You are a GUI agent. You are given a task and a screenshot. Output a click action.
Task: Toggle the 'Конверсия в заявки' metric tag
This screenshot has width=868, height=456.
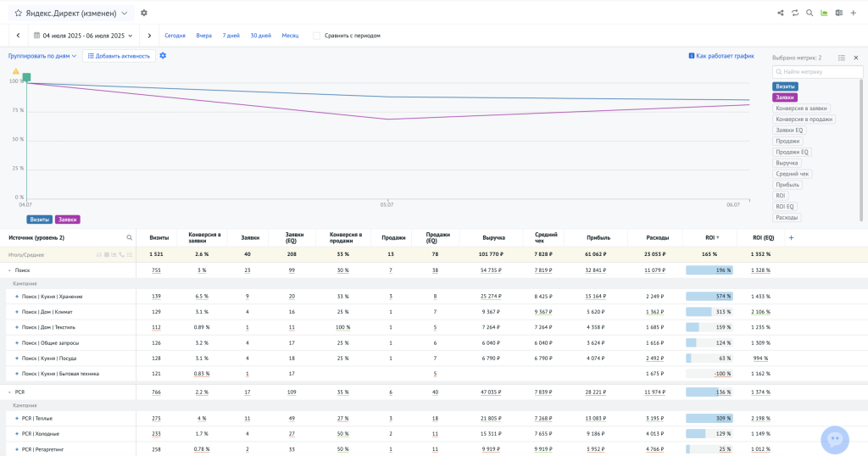[801, 108]
